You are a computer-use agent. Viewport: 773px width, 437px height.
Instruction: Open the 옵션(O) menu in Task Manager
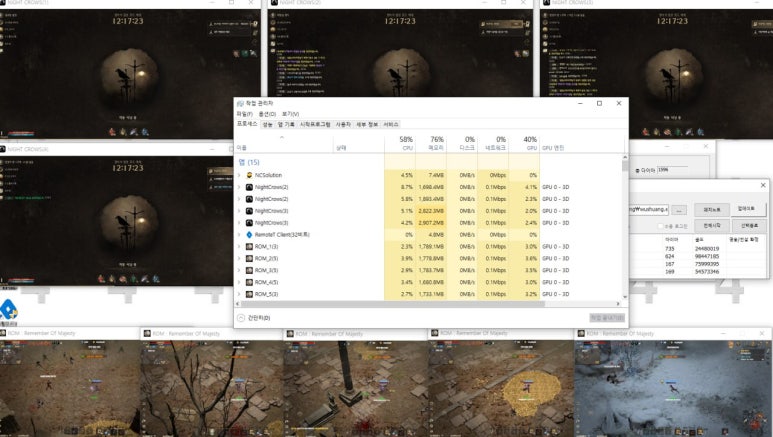coord(267,114)
